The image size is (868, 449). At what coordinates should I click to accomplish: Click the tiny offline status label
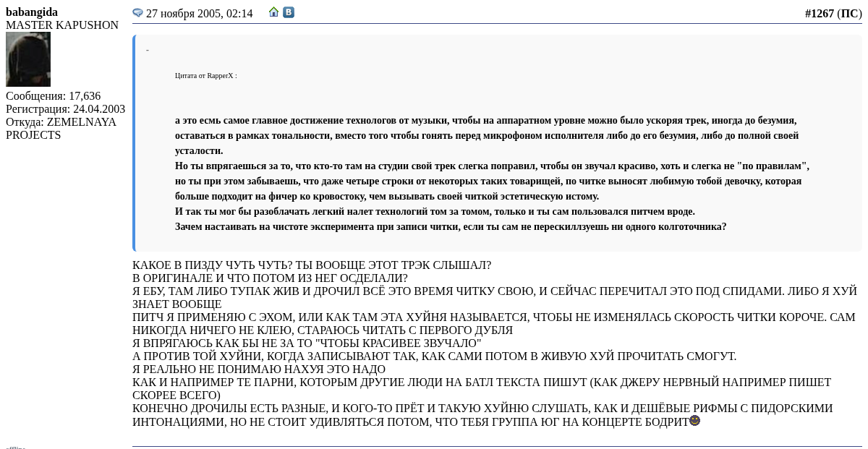click(x=15, y=448)
